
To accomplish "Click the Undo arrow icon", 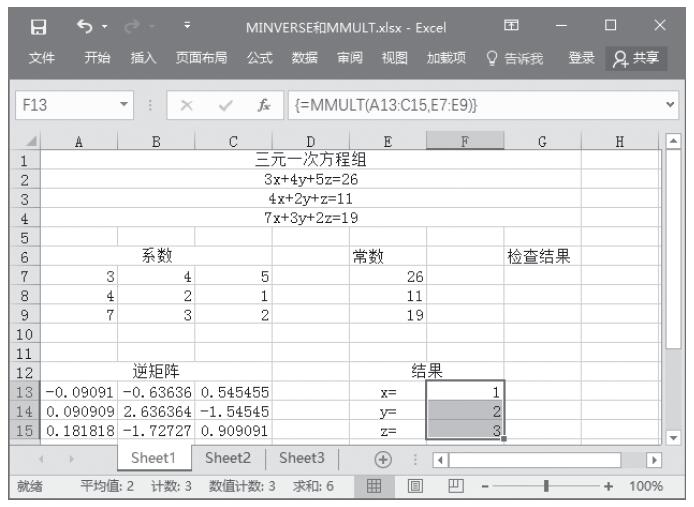I will pos(85,23).
